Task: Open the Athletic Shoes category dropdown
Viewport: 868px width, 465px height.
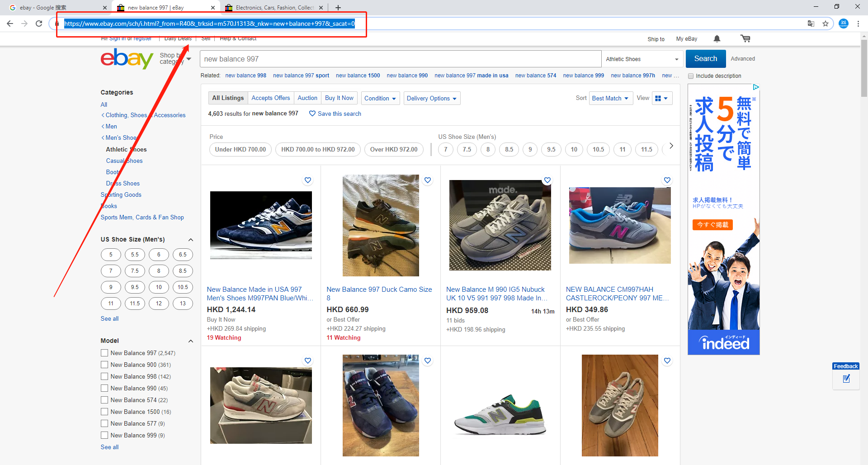Action: 642,59
